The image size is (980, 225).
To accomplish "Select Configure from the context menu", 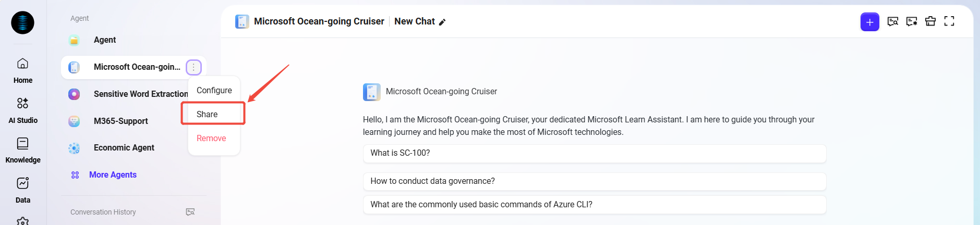I will click(214, 90).
